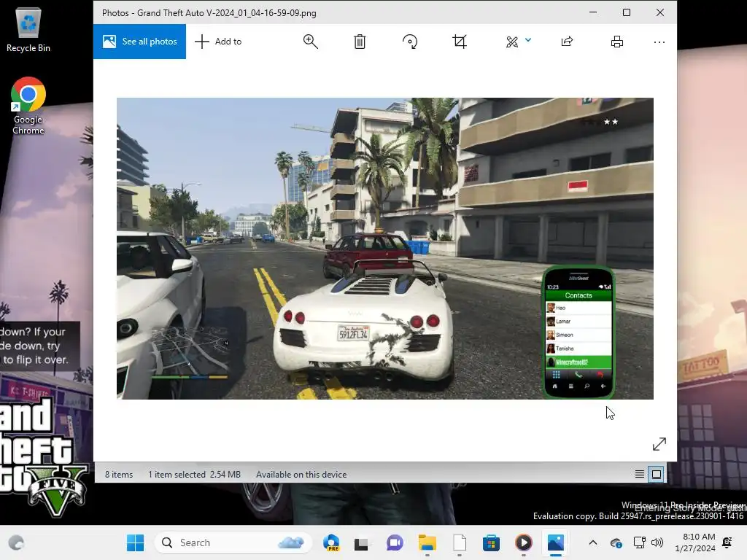
Task: Click the blank document taskbar icon
Action: click(460, 542)
